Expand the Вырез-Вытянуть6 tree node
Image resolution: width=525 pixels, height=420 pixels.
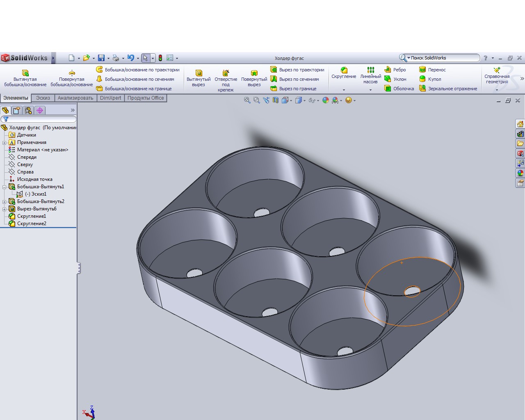pos(5,209)
